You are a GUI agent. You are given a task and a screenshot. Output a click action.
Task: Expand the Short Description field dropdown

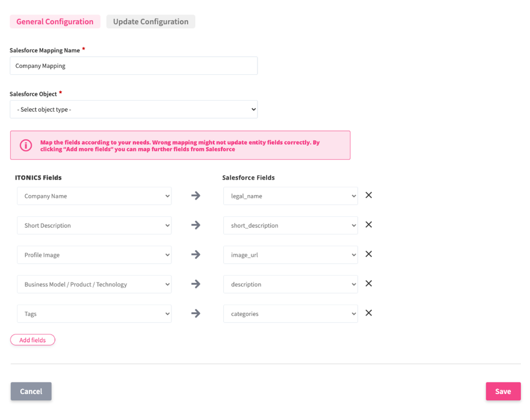94,226
